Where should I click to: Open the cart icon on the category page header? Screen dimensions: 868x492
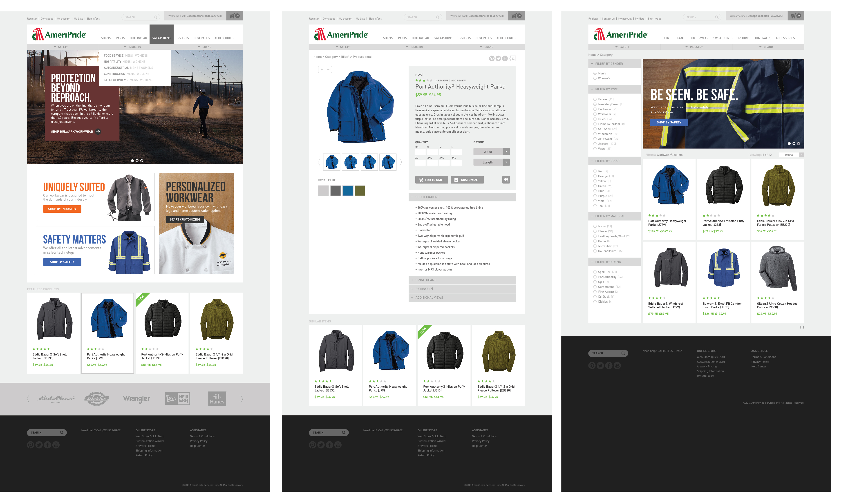pos(796,16)
